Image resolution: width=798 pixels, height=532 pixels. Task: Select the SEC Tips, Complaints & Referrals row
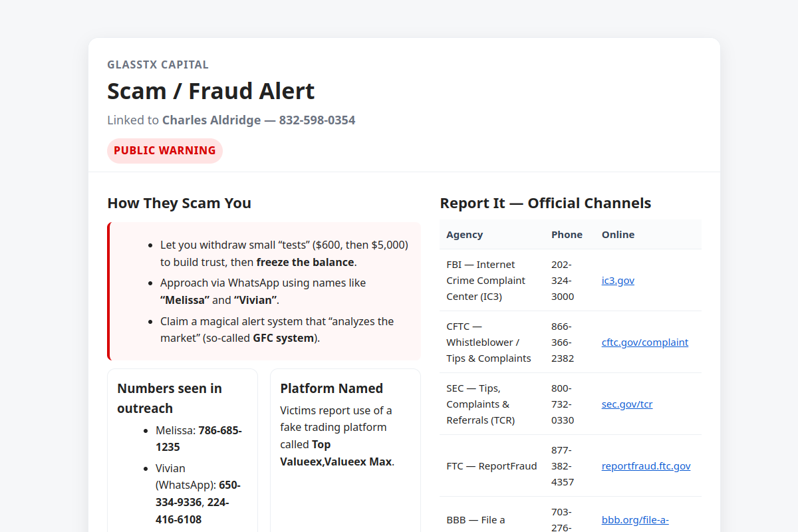(570, 404)
